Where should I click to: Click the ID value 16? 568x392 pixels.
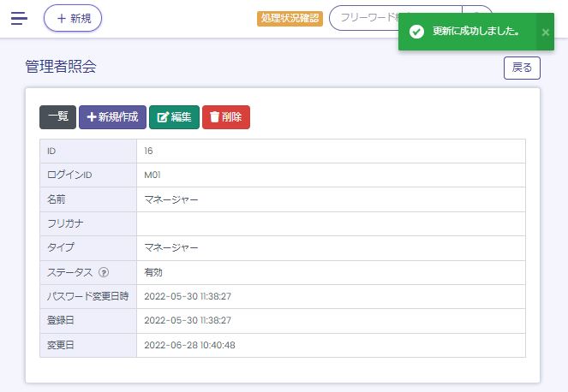pyautogui.click(x=149, y=151)
